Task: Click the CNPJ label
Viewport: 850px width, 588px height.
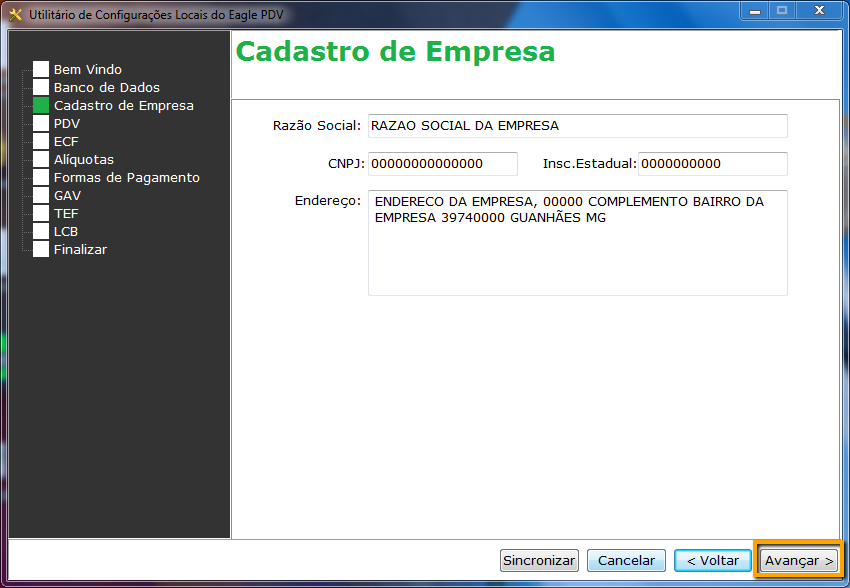Action: point(346,164)
